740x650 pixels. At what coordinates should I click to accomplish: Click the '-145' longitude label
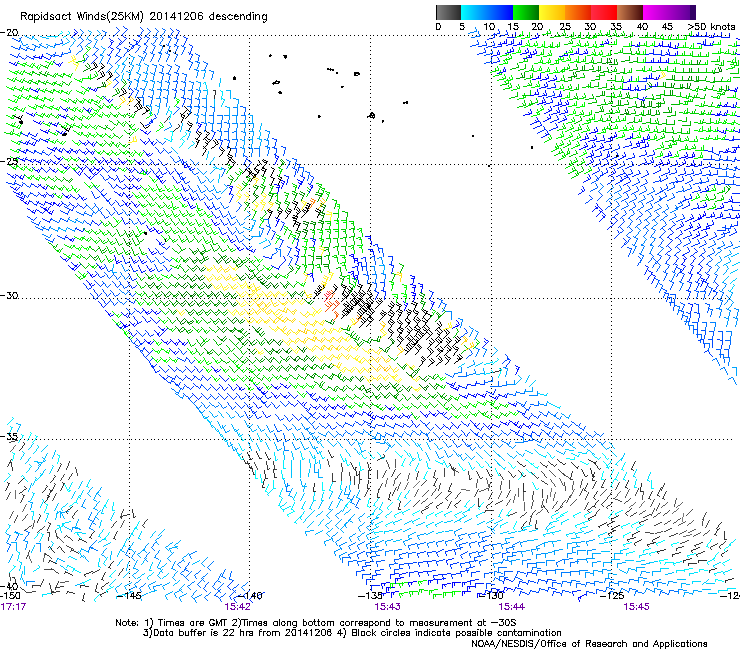click(x=129, y=596)
